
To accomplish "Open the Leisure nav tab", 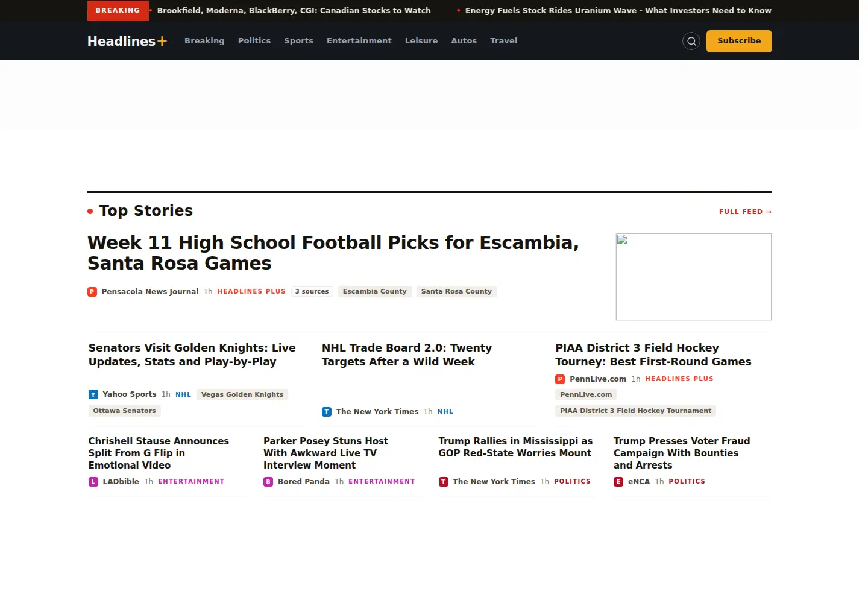I will click(421, 41).
